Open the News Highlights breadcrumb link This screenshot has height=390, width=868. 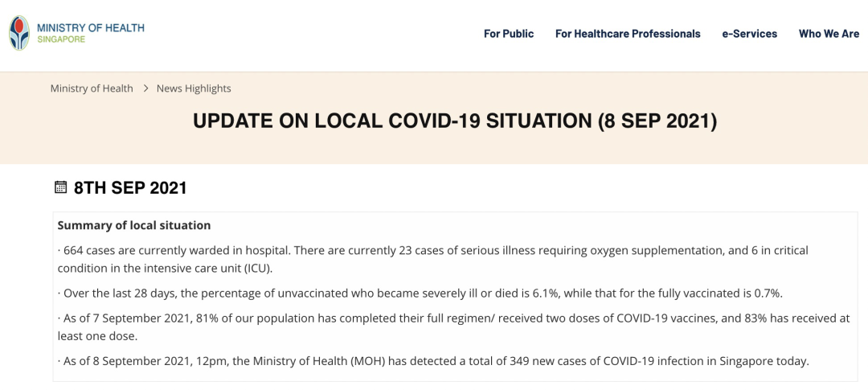194,88
